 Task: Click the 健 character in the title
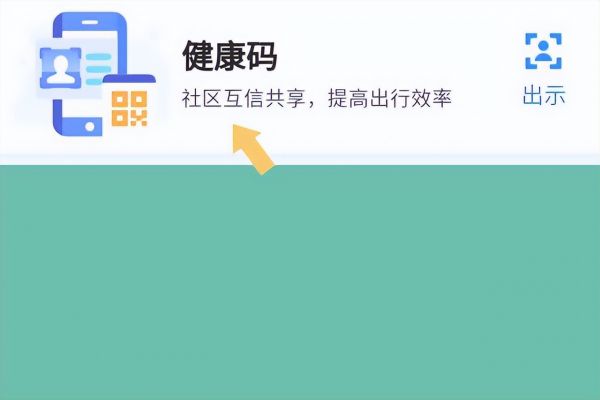(x=199, y=56)
